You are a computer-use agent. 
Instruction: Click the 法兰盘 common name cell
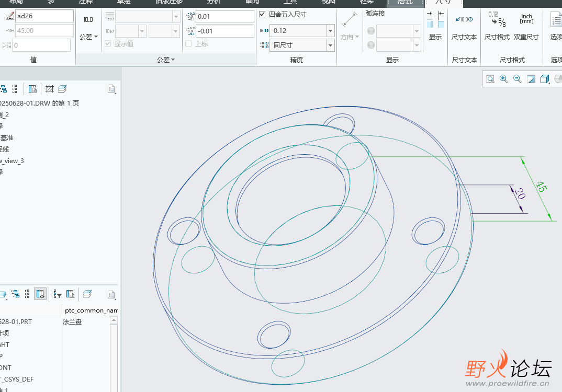72,321
